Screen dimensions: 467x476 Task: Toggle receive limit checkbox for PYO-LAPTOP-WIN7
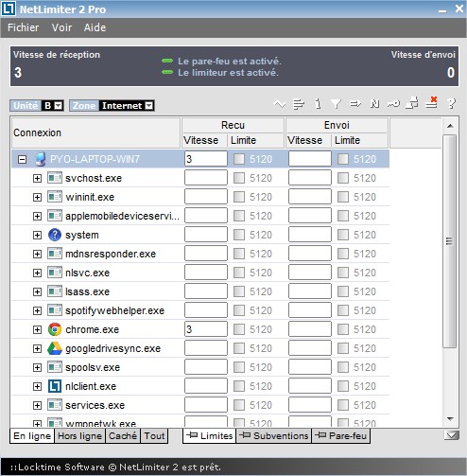pos(239,159)
